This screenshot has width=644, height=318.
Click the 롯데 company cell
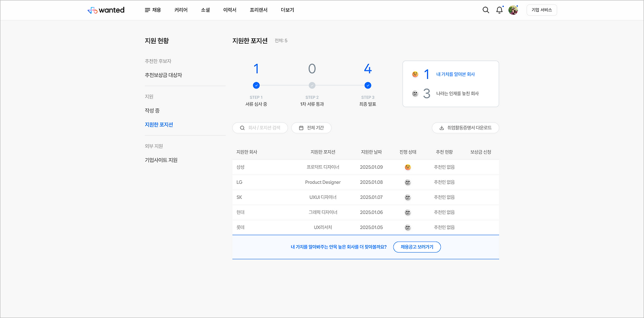240,228
